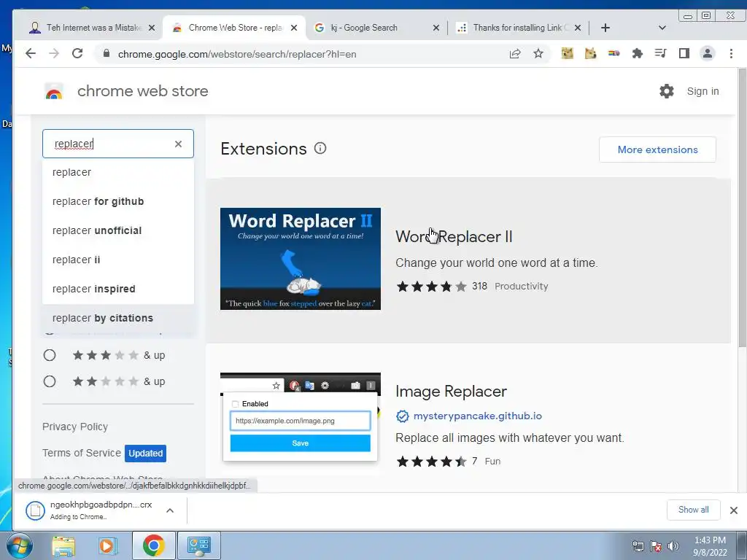
Task: Click Show all downloads button
Action: (x=693, y=510)
